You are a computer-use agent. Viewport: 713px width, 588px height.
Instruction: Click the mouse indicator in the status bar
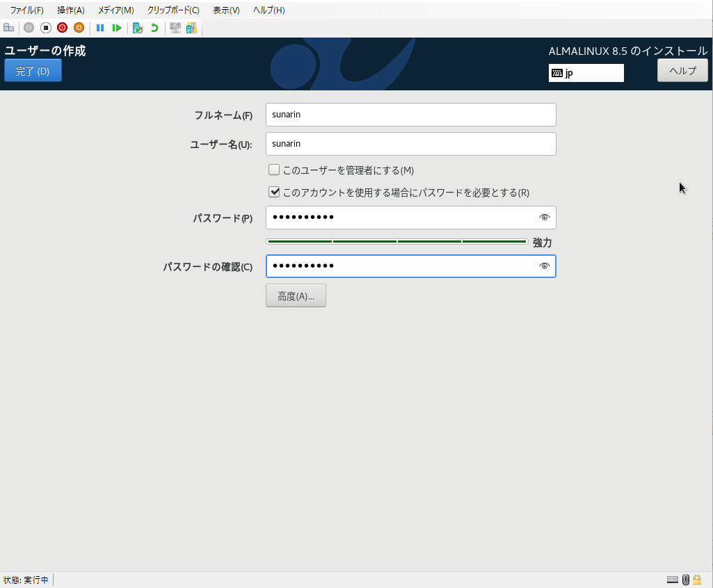686,580
